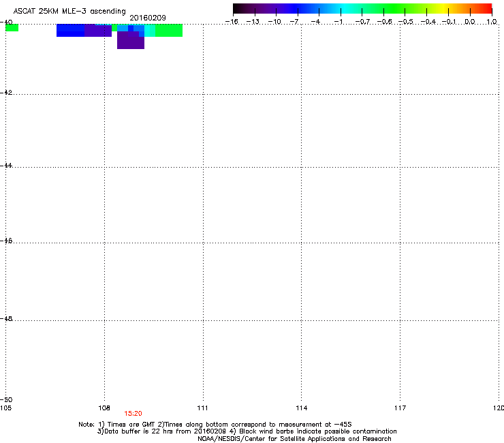Click the longitude label 108
The height and width of the screenshot is (443, 504).
[x=104, y=408]
